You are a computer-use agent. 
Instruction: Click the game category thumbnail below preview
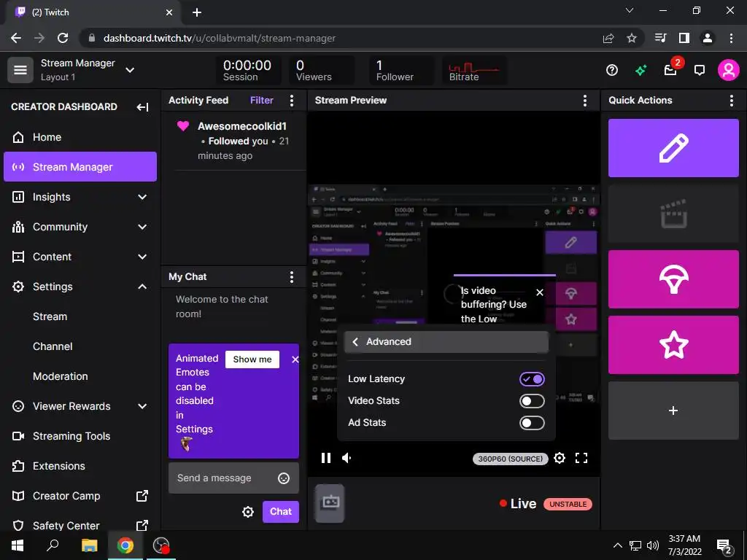pyautogui.click(x=330, y=503)
